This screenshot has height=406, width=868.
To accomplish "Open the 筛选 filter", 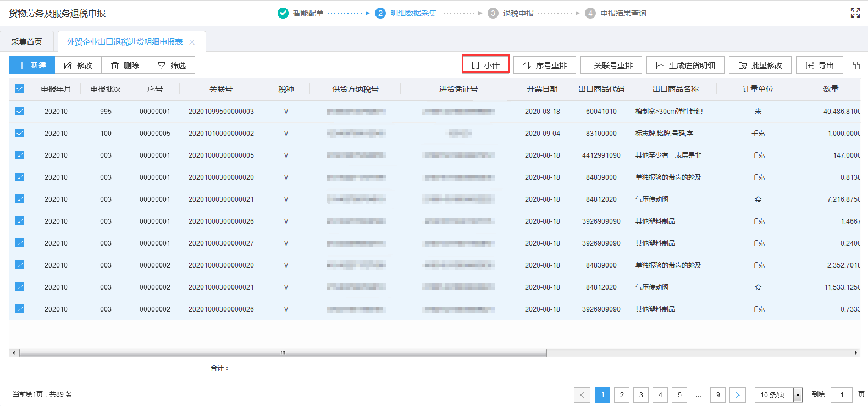I will [172, 65].
